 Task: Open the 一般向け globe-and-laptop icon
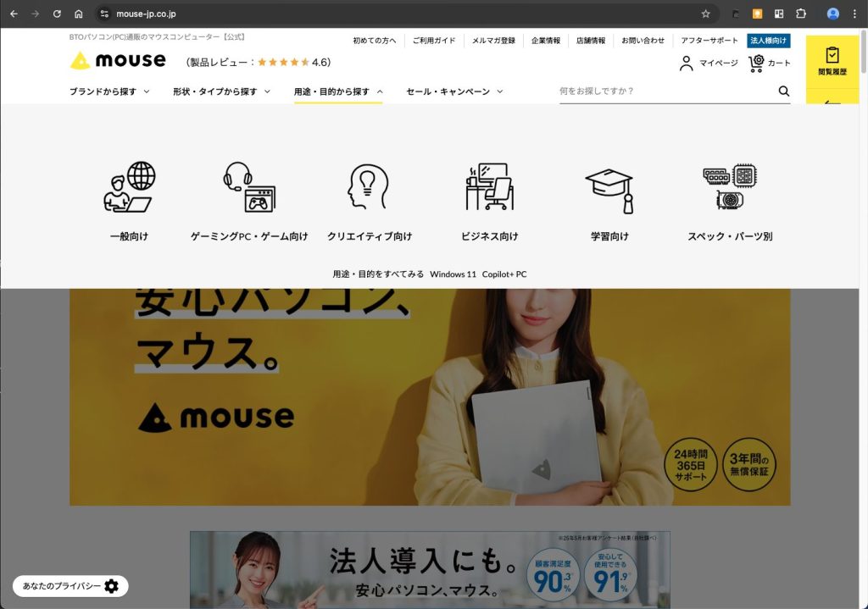tap(130, 187)
